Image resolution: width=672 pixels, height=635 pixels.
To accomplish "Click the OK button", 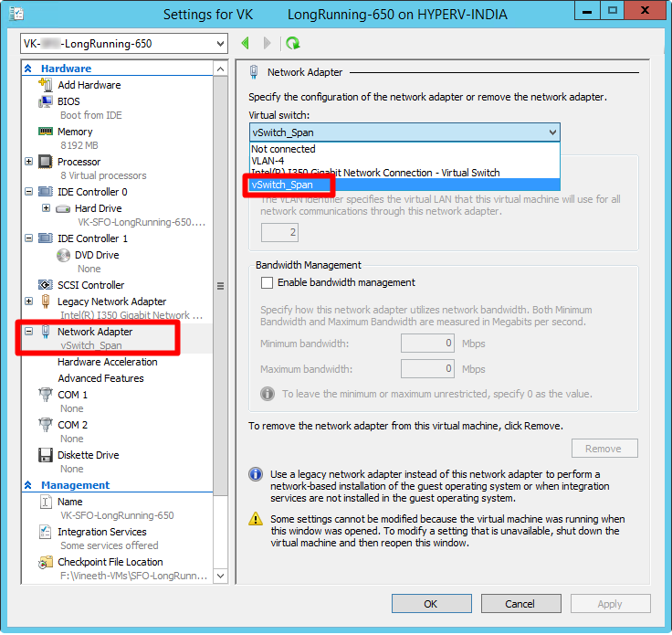I will pyautogui.click(x=431, y=604).
